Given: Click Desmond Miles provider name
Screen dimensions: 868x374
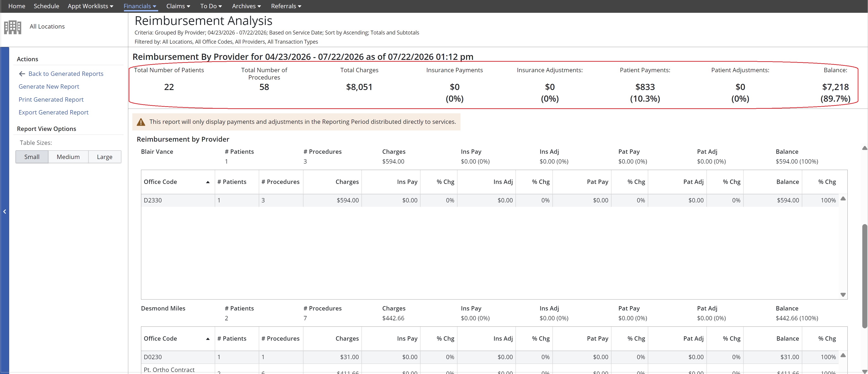Looking at the screenshot, I should pos(163,309).
